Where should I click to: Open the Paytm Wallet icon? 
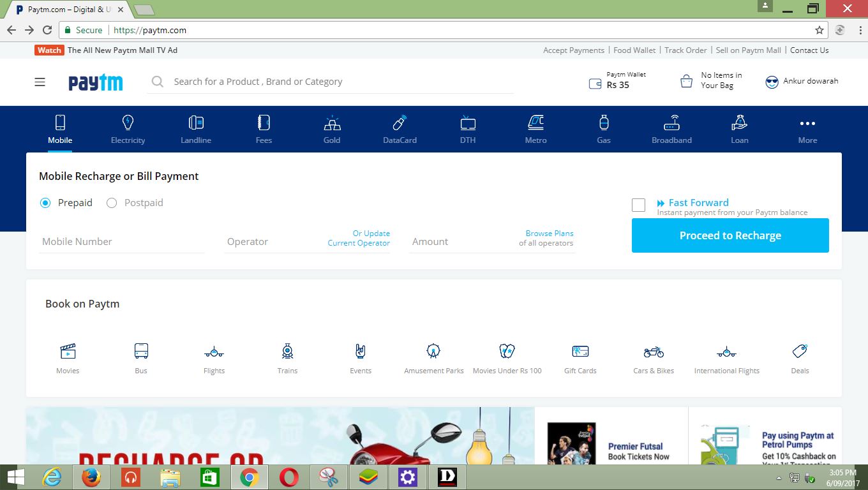point(595,84)
